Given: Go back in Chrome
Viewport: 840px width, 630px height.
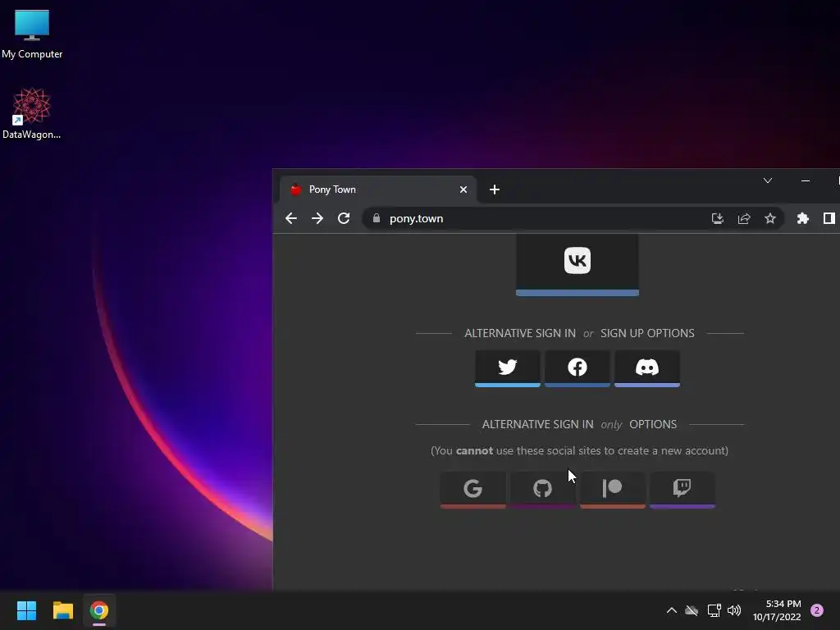Looking at the screenshot, I should click(291, 218).
